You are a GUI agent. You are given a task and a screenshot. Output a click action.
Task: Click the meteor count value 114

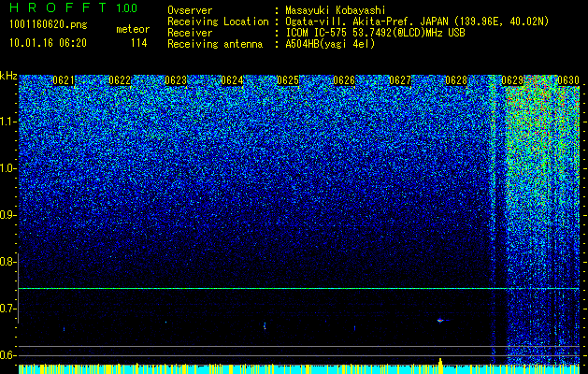click(x=138, y=43)
